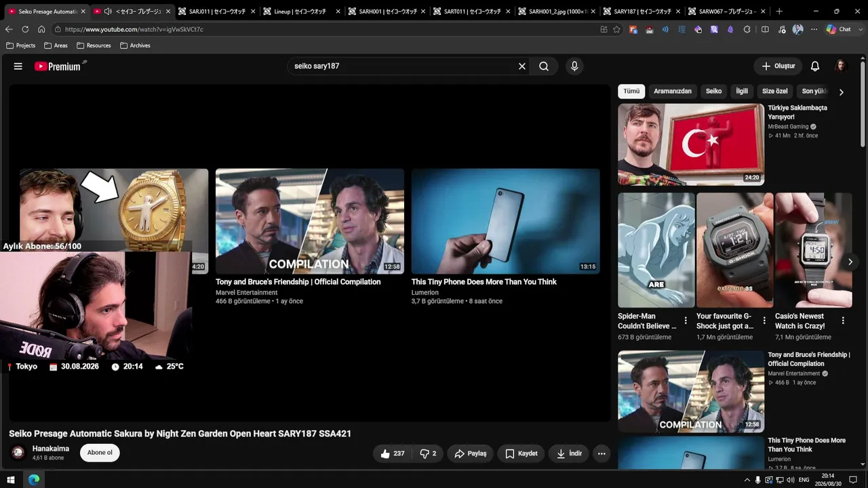Viewport: 868px width, 488px height.
Task: Play This Tiny Phone end-screen video
Action: [505, 221]
